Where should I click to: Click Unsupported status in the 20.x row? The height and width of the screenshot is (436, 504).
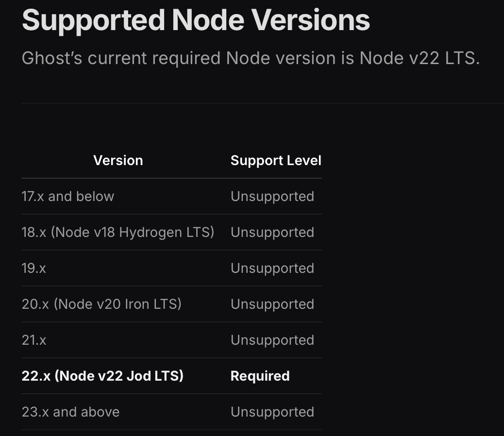tap(272, 304)
